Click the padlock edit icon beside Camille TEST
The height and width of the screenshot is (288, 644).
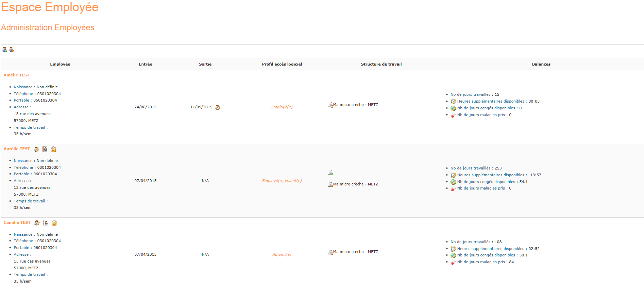[54, 223]
